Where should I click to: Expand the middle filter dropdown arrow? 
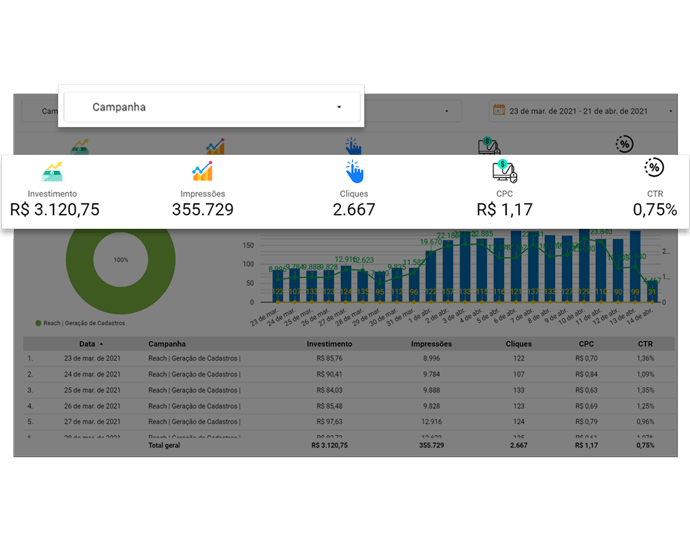447,111
